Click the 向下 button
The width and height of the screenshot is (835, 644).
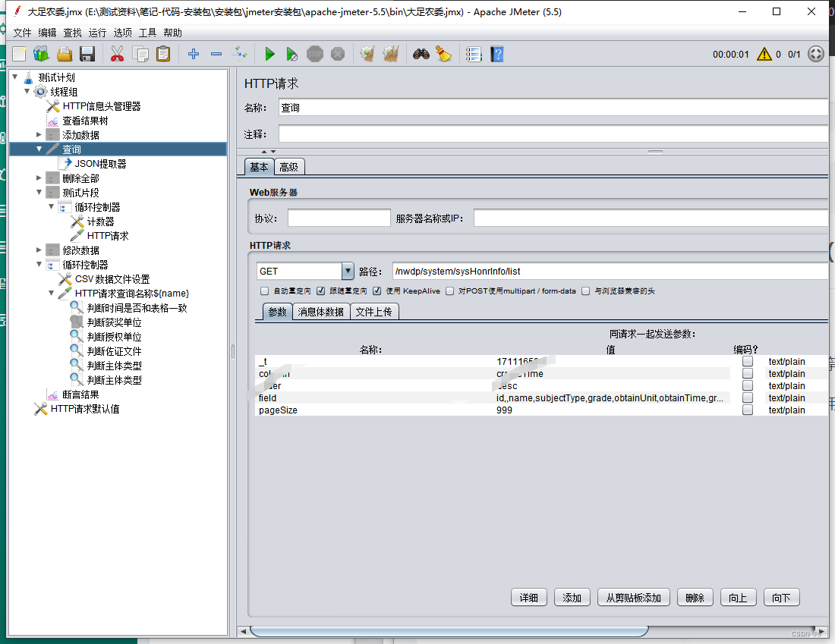coord(781,598)
